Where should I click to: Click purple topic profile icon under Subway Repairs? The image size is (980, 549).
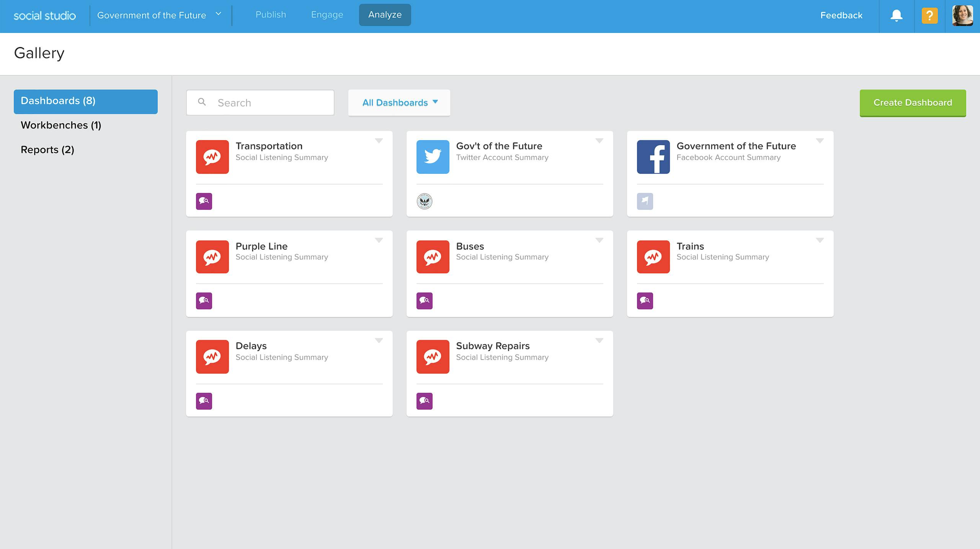[x=425, y=401]
